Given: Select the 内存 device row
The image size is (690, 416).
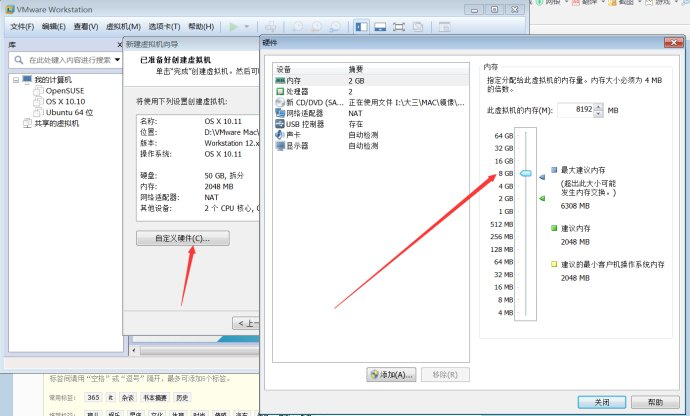Looking at the screenshot, I should [371, 81].
